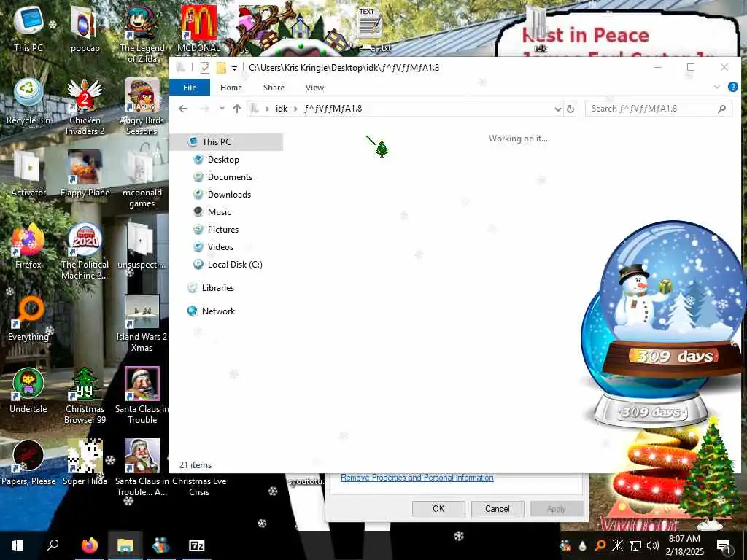Click idk in the breadcrumb path
The width and height of the screenshot is (747, 560).
click(x=282, y=109)
